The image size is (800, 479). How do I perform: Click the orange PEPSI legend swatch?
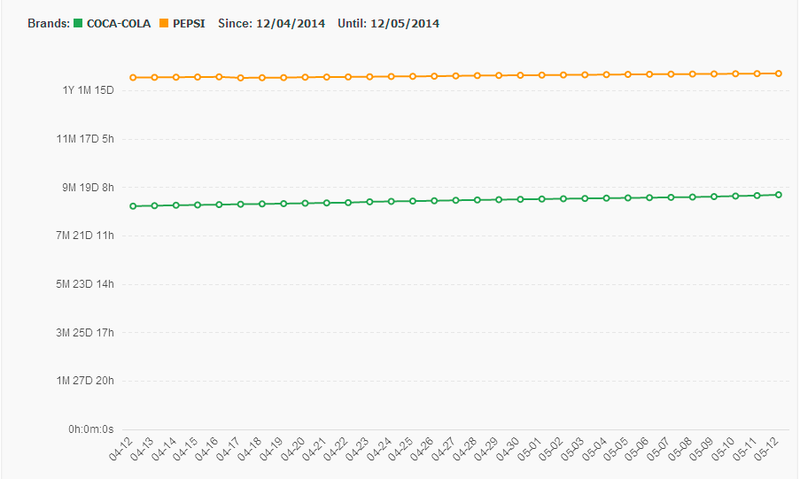coord(163,23)
